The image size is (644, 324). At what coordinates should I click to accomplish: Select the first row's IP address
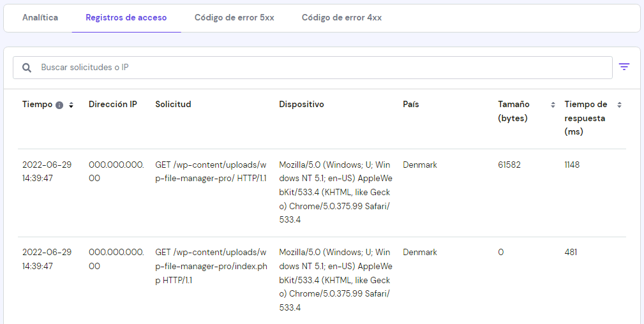click(x=116, y=172)
